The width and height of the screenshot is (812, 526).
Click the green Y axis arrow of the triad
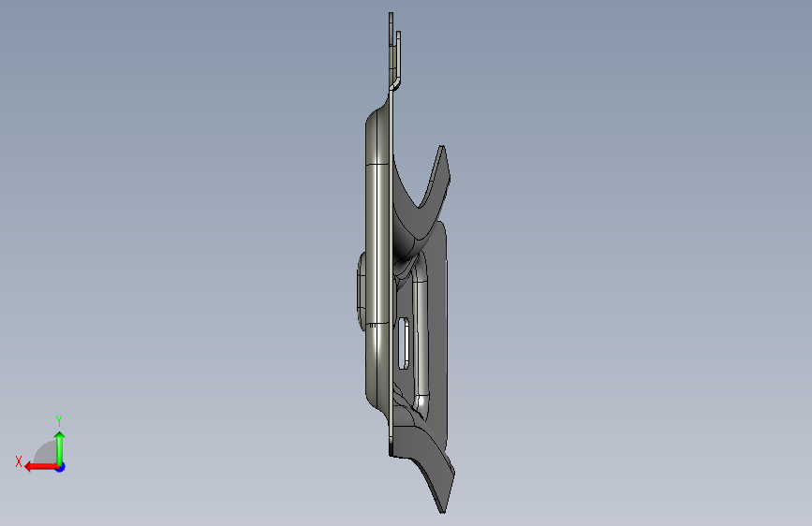tap(60, 447)
